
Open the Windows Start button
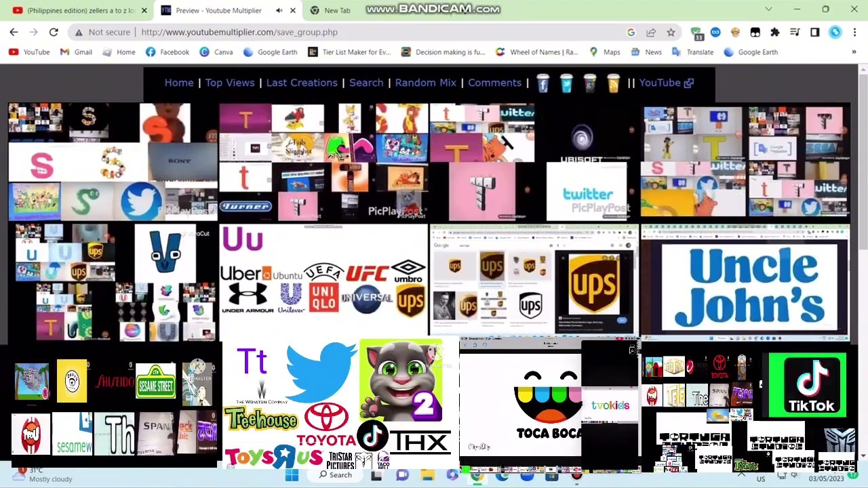click(x=292, y=475)
